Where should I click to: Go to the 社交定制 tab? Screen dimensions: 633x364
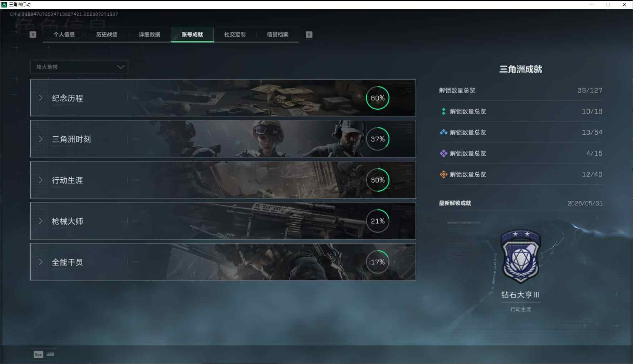point(235,35)
